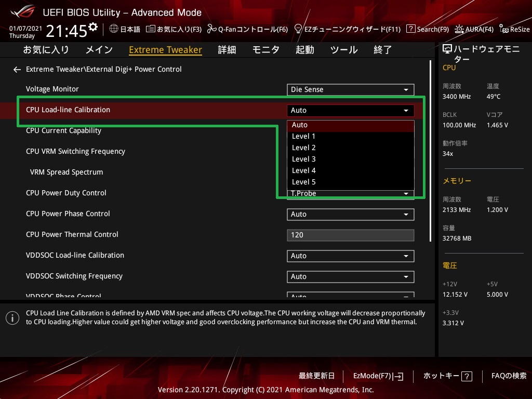Viewport: 532px width, 399px height.
Task: Click FAQの検索 link
Action: coord(509,376)
